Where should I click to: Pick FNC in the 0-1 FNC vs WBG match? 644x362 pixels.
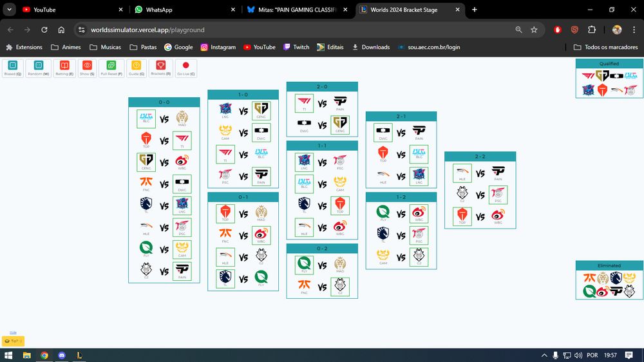coord(225,236)
